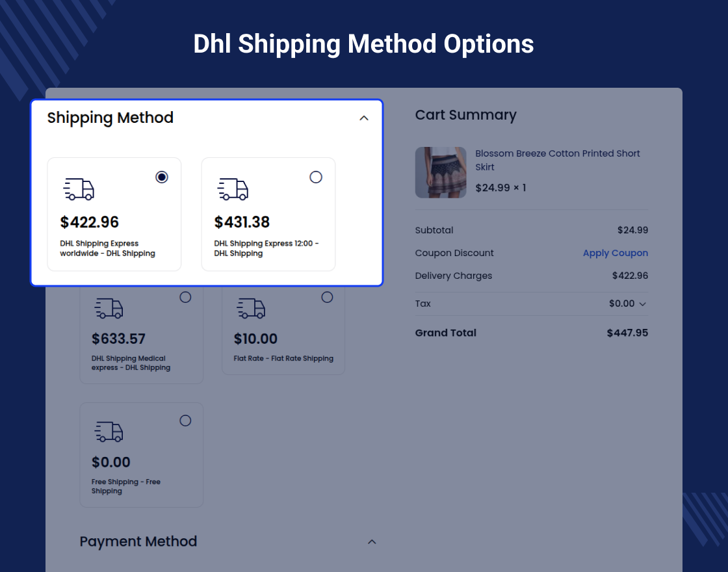Collapse the Shipping Method section
Image resolution: width=728 pixels, height=572 pixels.
click(x=364, y=118)
